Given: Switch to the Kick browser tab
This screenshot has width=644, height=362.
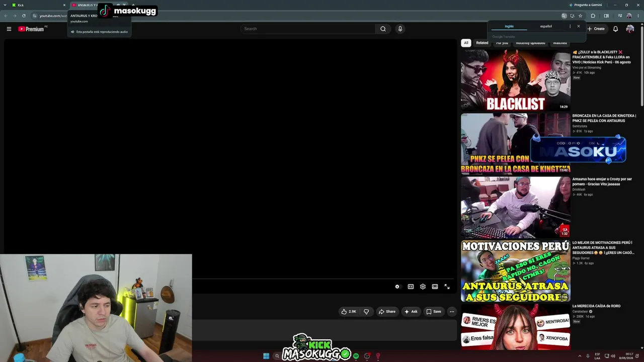Looking at the screenshot, I should coord(38,5).
